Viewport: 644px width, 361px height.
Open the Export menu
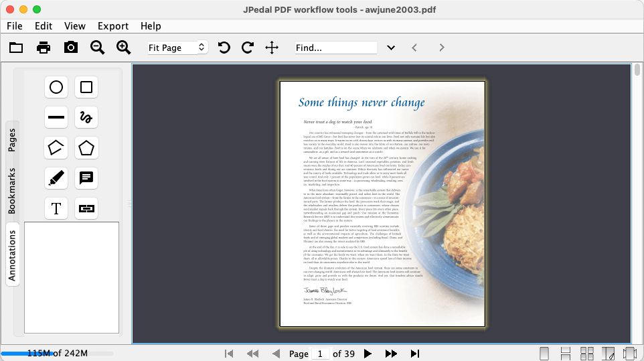tap(113, 26)
